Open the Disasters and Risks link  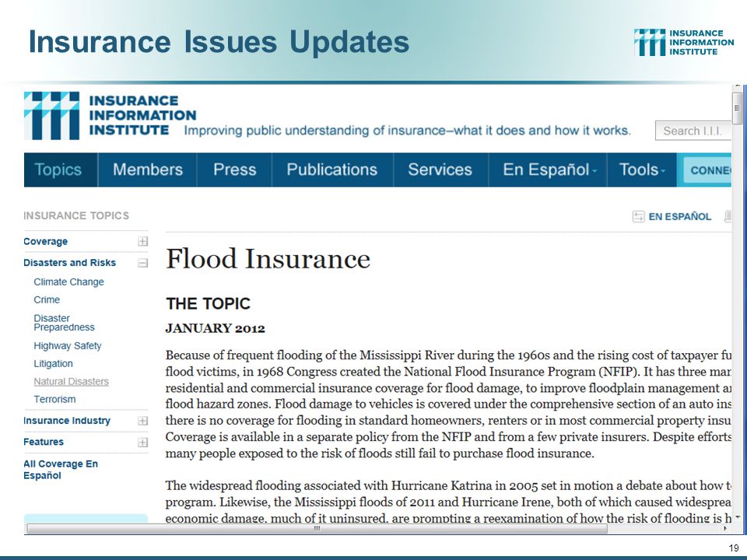(69, 263)
